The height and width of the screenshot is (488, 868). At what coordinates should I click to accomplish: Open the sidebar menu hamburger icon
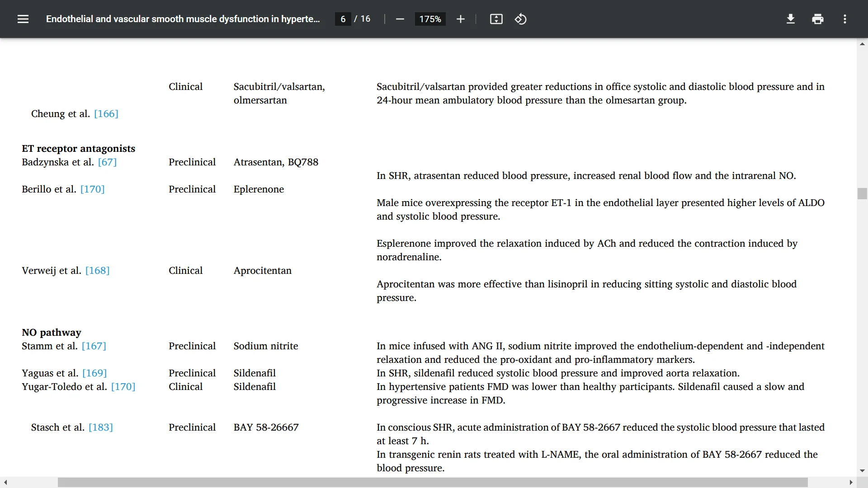coord(23,19)
